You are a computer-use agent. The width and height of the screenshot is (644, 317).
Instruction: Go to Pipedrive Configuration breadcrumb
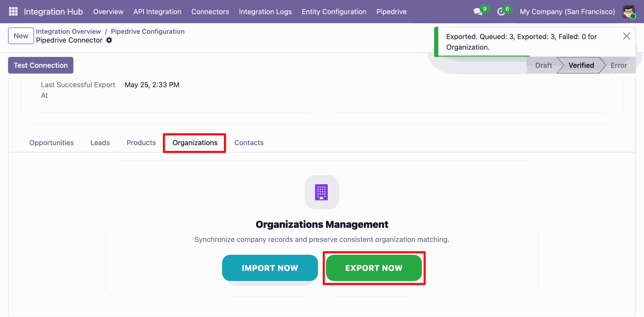pyautogui.click(x=148, y=31)
